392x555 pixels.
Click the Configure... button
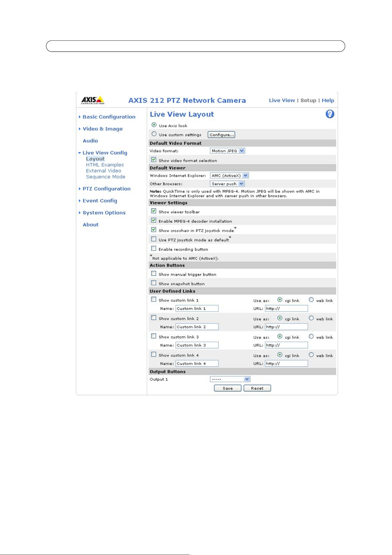click(221, 135)
